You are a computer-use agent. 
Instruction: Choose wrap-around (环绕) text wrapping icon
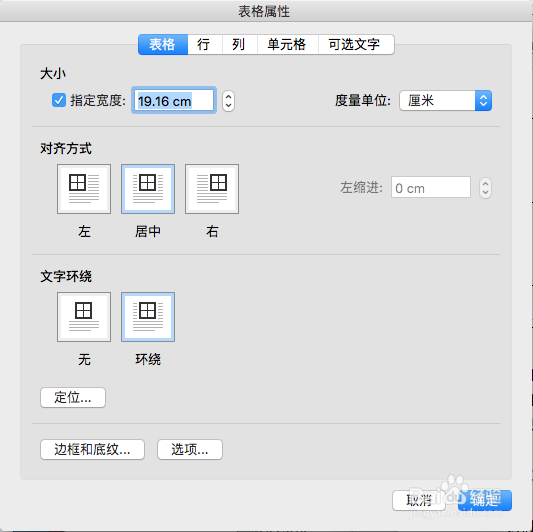coord(148,317)
